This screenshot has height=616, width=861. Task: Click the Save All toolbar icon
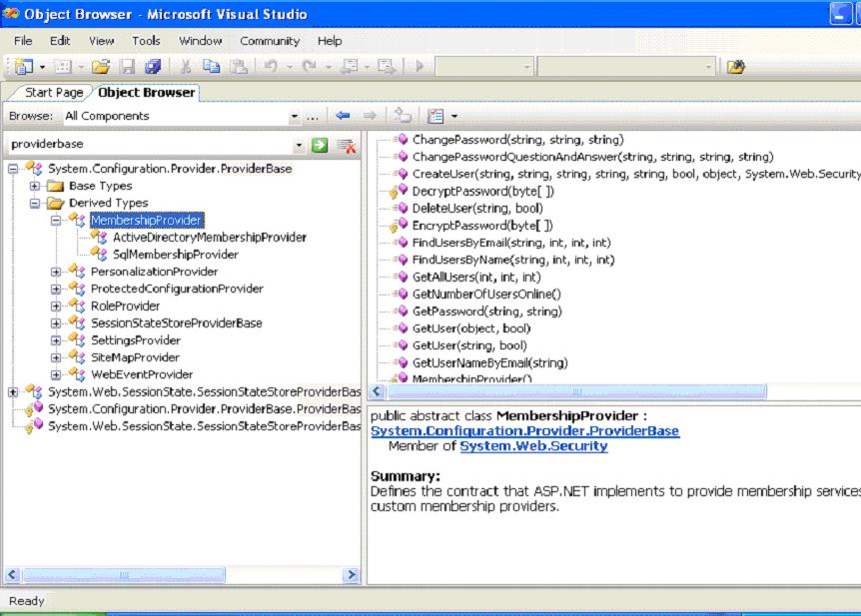point(153,67)
